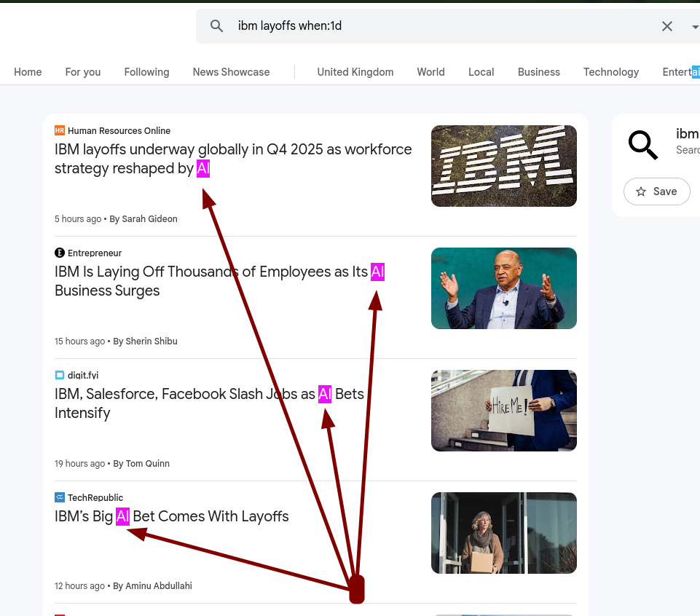Open the Business news tab
The width and height of the screenshot is (700, 616).
tap(538, 72)
